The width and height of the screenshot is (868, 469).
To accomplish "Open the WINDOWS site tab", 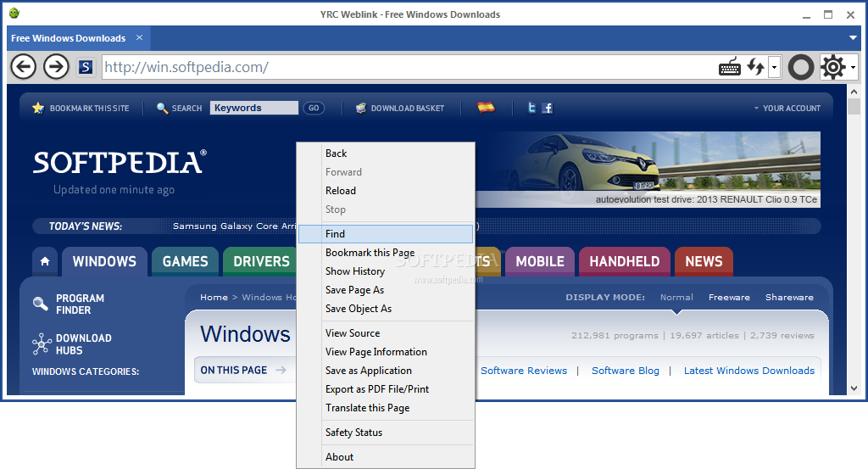I will (104, 261).
